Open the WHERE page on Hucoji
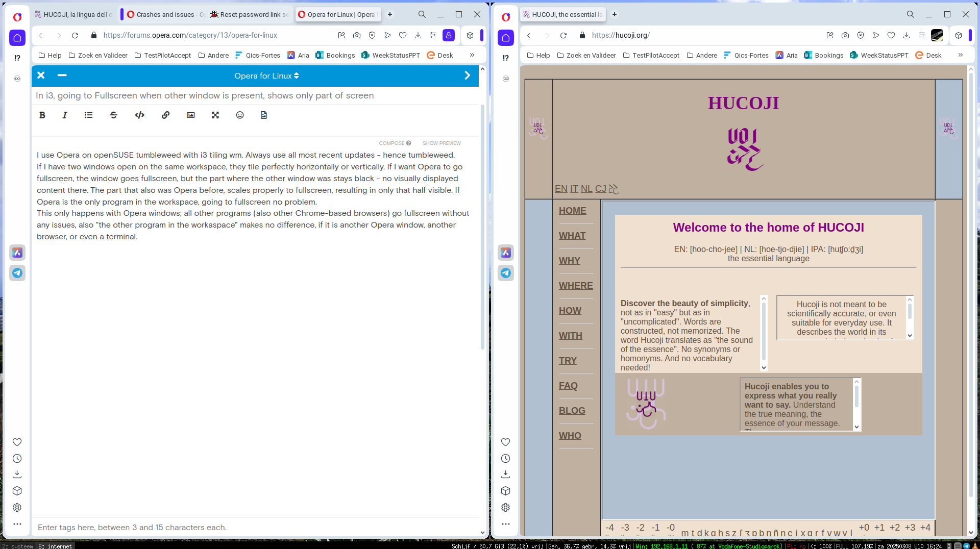 coord(576,286)
